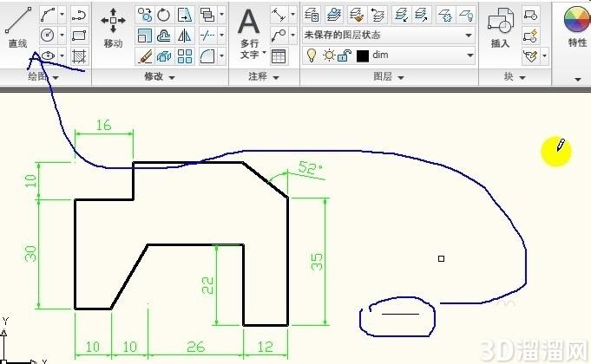
Task: Open the arc tool dropdown arrow
Action: tap(62, 15)
